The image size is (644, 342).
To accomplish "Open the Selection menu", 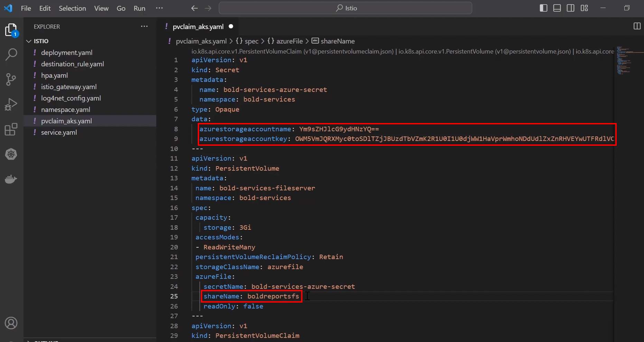I will (72, 8).
